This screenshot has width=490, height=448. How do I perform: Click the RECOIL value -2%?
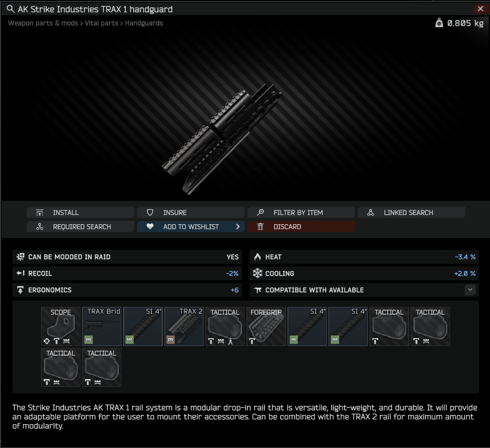(232, 273)
